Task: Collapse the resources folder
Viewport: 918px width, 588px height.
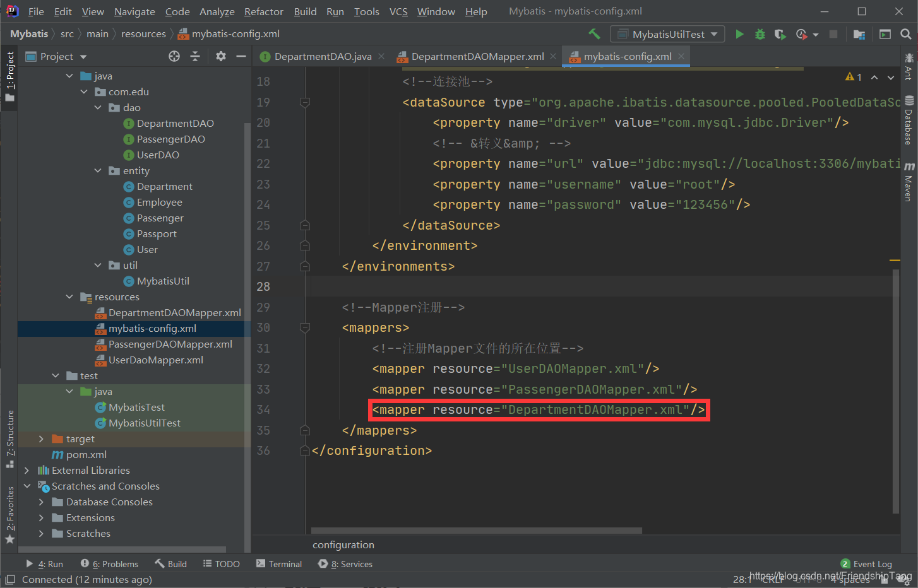Action: click(69, 297)
